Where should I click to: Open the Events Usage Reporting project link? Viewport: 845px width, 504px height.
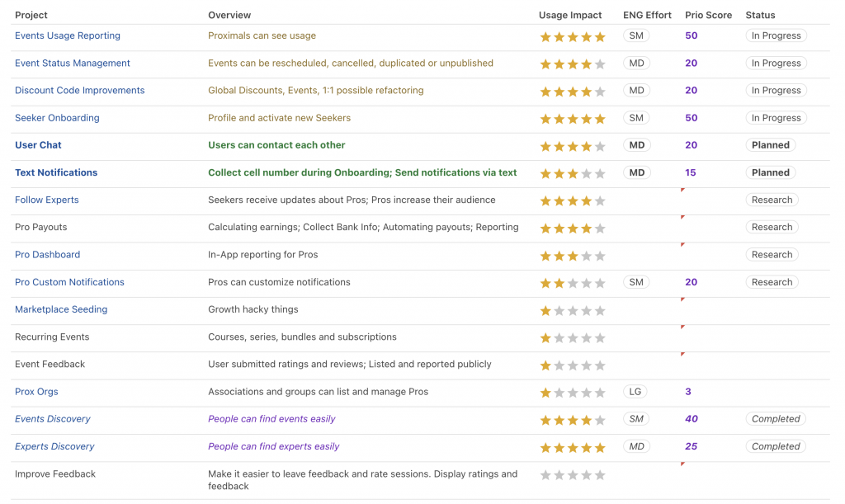[68, 35]
